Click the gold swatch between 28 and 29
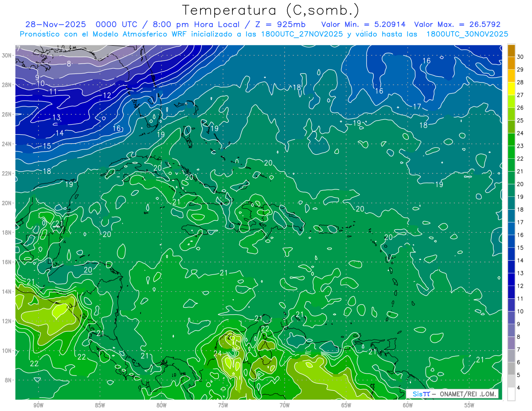532x411 pixels. pos(511,76)
